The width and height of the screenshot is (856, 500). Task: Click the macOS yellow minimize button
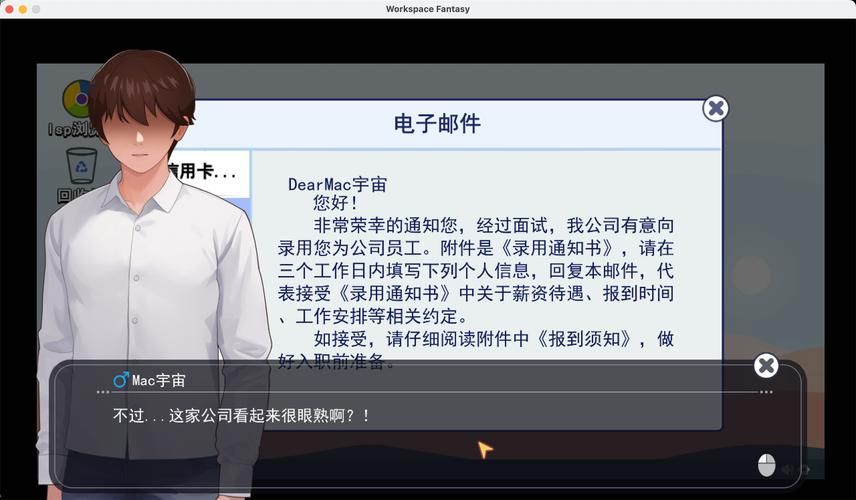(x=23, y=9)
